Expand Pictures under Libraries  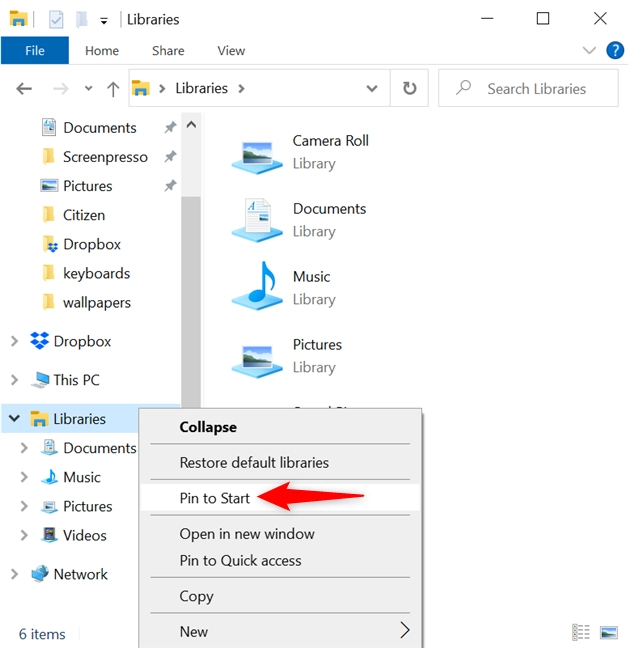pyautogui.click(x=24, y=506)
